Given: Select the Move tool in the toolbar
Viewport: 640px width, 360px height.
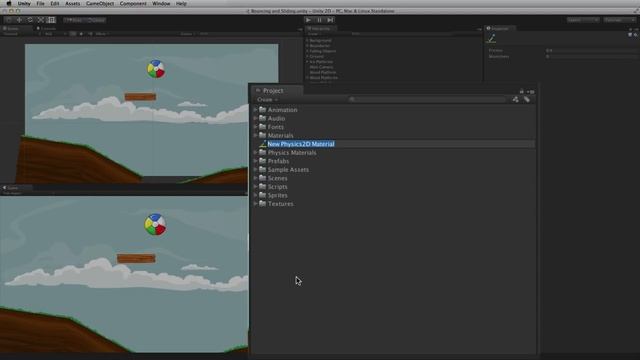Looking at the screenshot, I should coord(19,20).
